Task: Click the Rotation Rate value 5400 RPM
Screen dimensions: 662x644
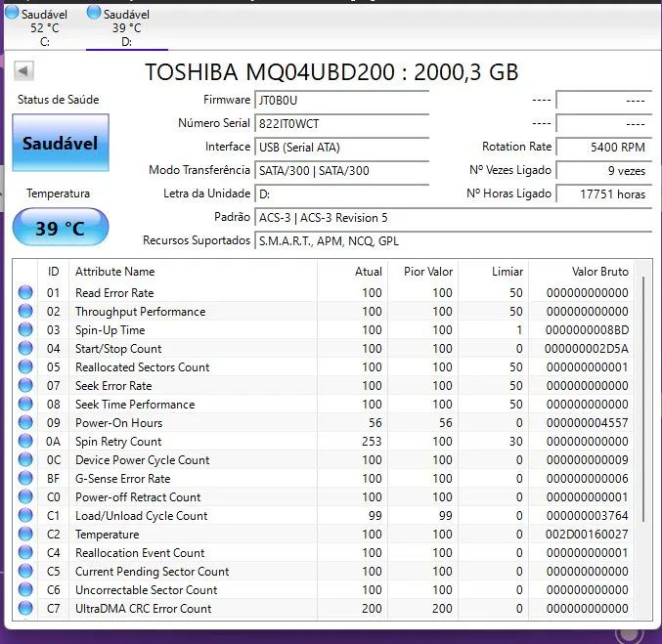Action: pyautogui.click(x=604, y=148)
